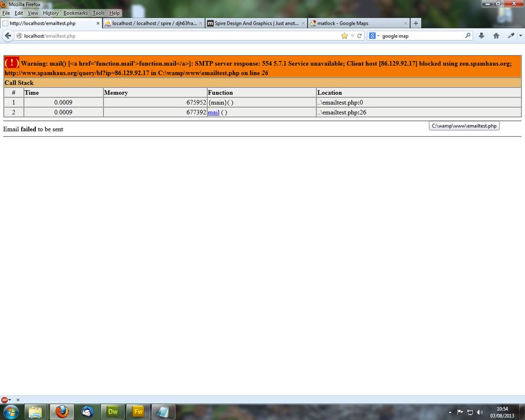The image size is (525, 420).
Task: Open the bookmark history dropdown arrow
Action: pos(352,36)
